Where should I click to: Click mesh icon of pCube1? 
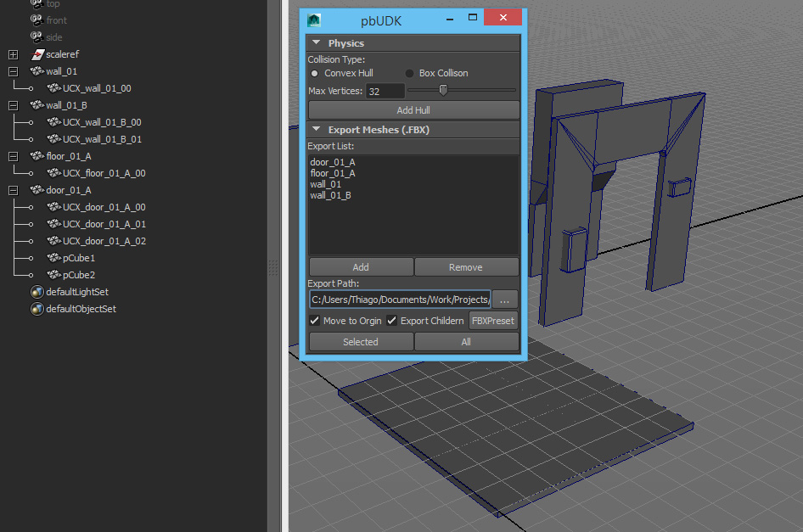click(53, 258)
